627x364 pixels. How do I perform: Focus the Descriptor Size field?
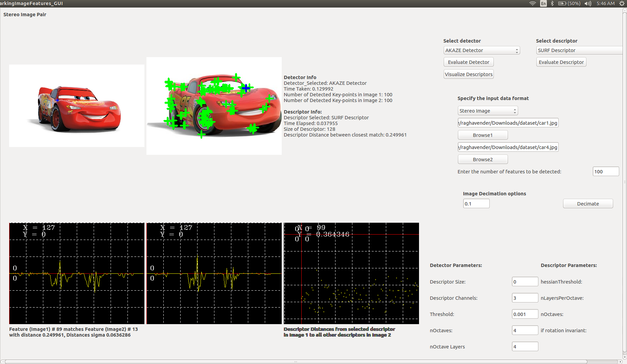click(525, 282)
